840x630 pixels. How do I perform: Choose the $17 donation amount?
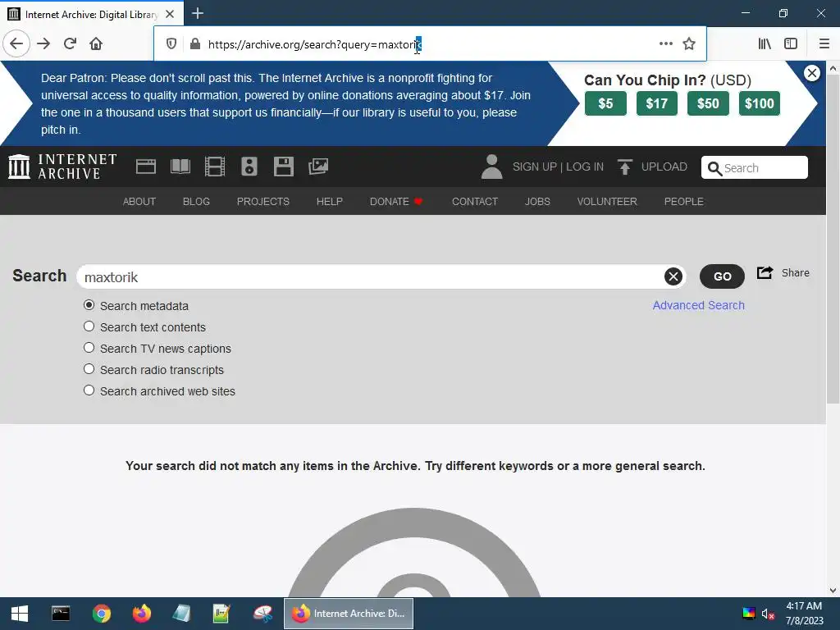coord(657,103)
